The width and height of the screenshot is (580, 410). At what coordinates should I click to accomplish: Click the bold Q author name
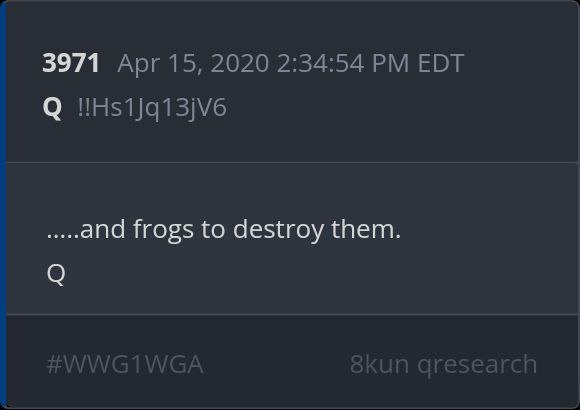[52, 108]
